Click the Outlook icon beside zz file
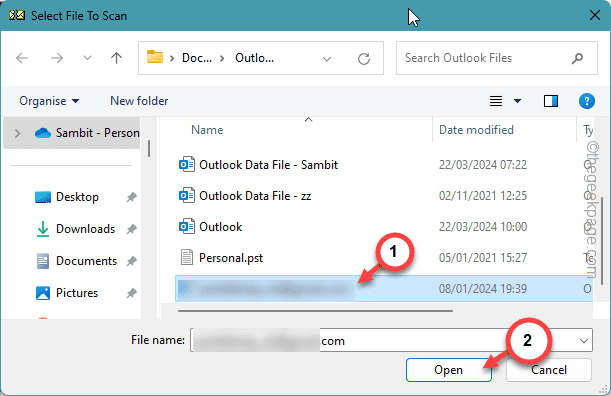 pyautogui.click(x=187, y=195)
